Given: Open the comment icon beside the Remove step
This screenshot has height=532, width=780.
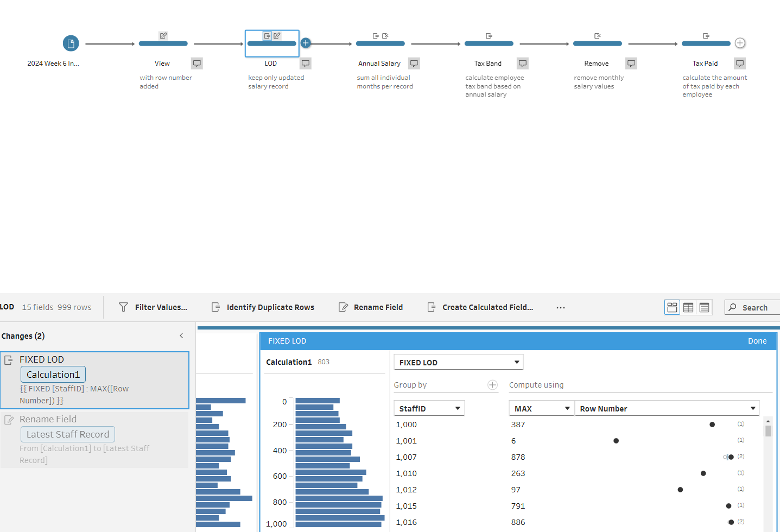Looking at the screenshot, I should [x=631, y=64].
